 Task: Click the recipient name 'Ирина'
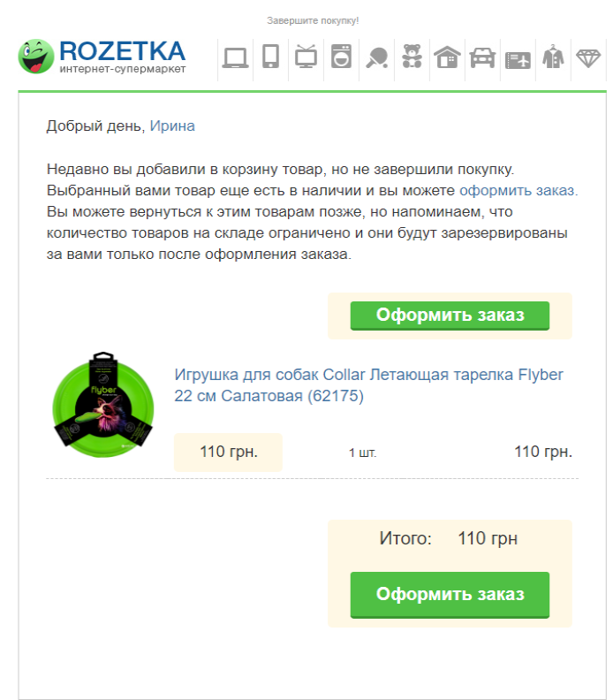[x=172, y=126]
